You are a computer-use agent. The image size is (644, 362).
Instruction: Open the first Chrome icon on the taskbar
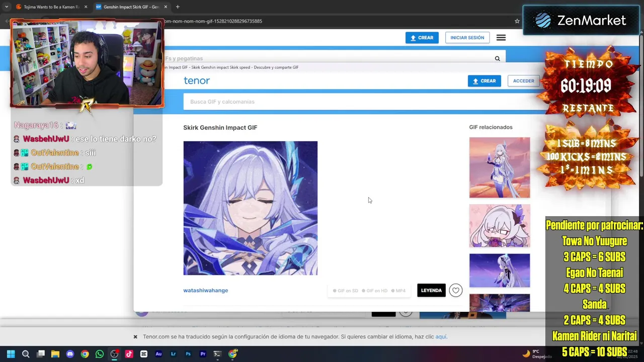85,354
